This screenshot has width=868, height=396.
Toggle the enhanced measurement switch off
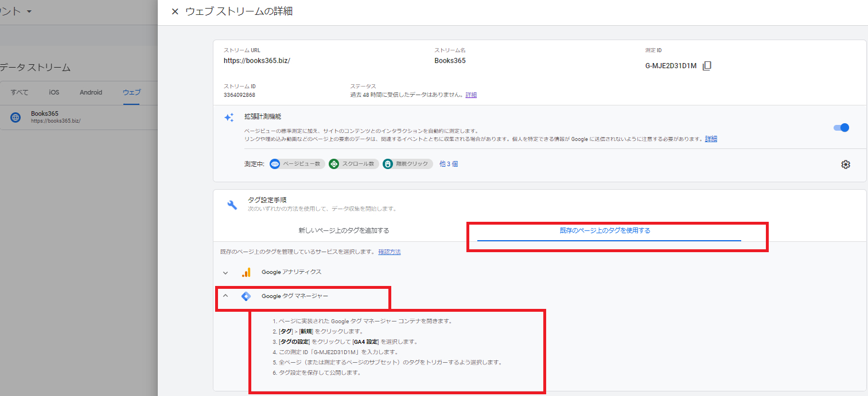[x=840, y=128]
